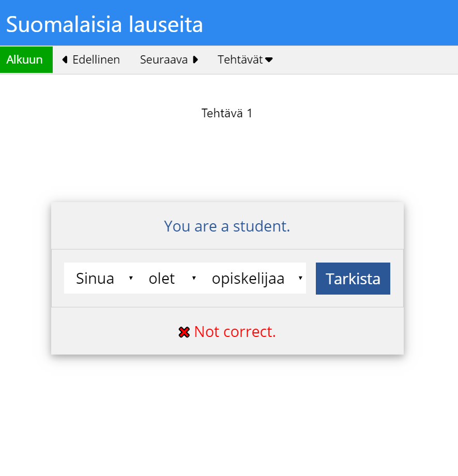Screen dimensions: 458x476
Task: Click Seuraava to advance
Action: click(x=164, y=59)
